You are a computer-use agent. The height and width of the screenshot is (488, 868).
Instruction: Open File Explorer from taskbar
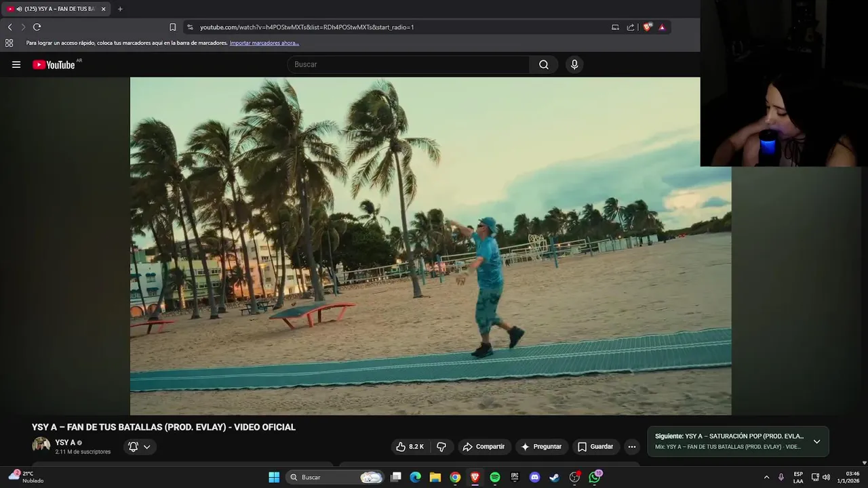[x=435, y=477]
